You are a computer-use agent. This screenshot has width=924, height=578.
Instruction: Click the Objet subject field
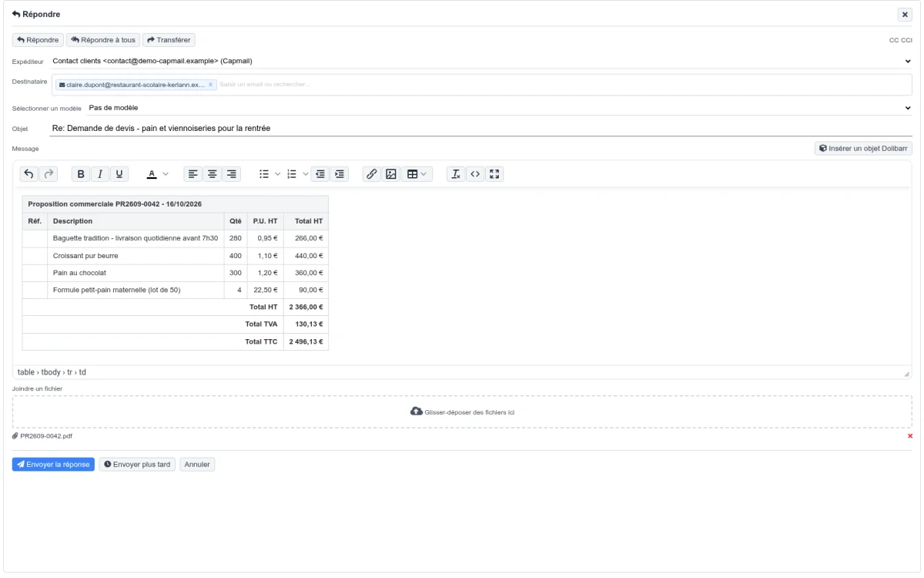coord(481,128)
